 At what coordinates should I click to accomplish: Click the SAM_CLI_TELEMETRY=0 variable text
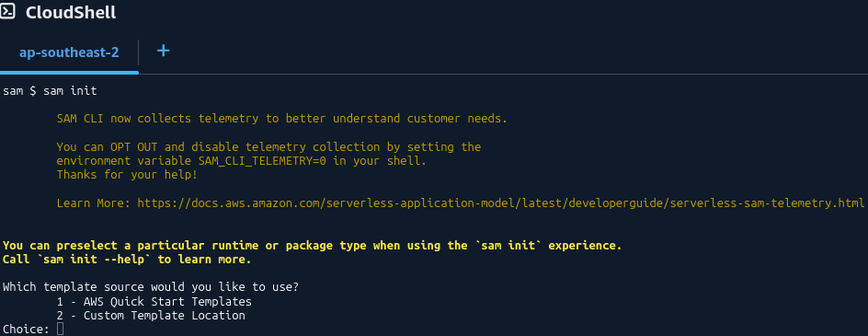pos(264,161)
